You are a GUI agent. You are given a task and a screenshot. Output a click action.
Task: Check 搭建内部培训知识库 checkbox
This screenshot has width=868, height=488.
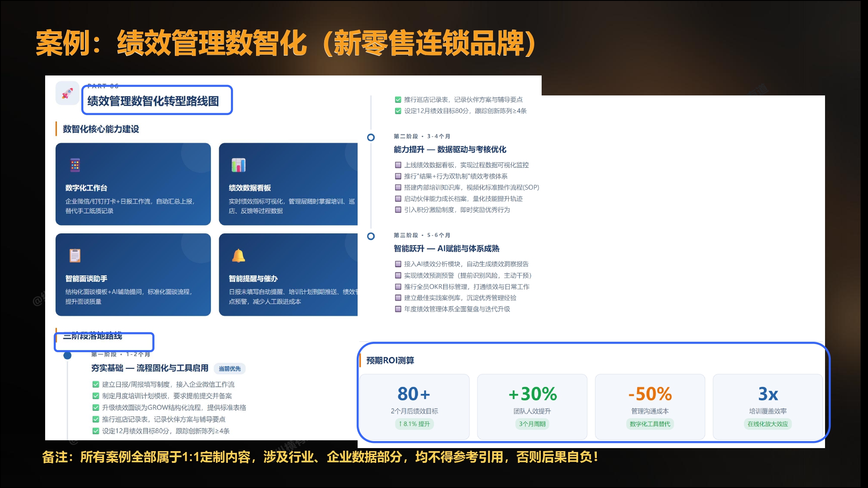tap(398, 187)
